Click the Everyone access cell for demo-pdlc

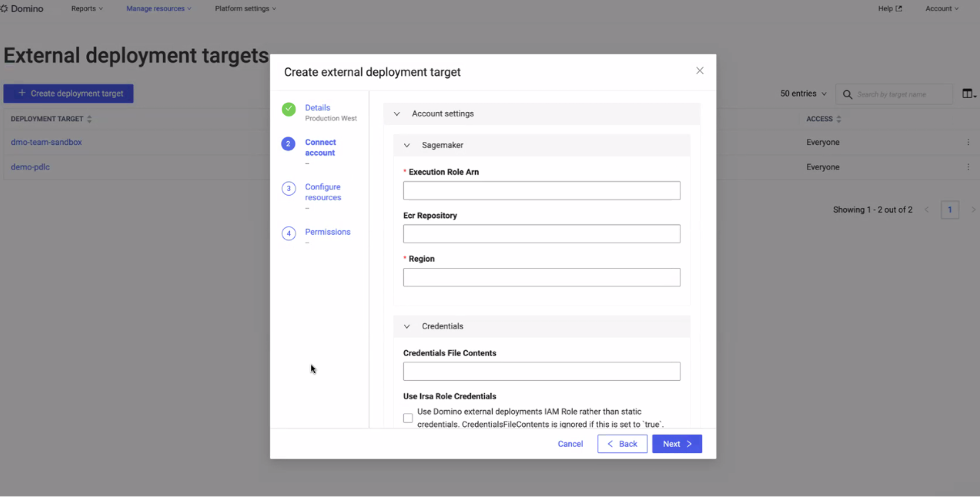pos(823,167)
